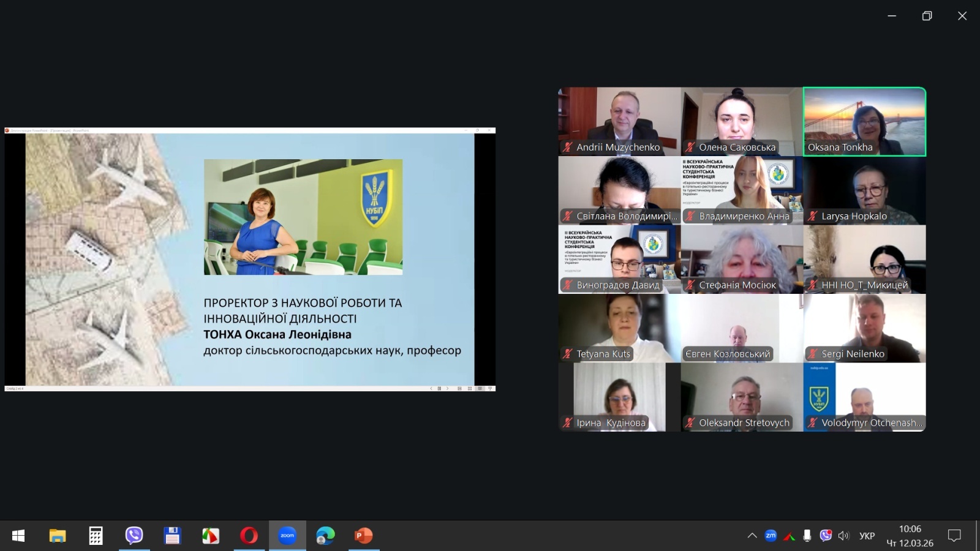
Task: Click the Zoom taskbar icon
Action: click(287, 536)
